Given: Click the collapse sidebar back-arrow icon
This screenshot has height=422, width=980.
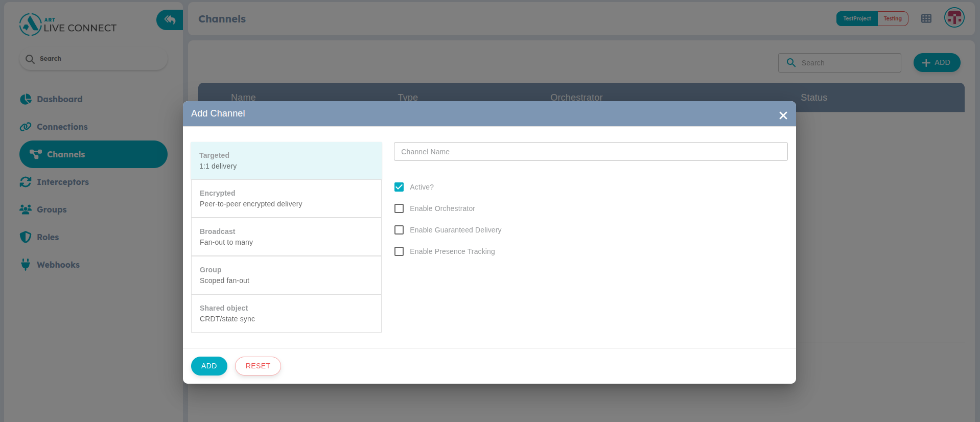Looking at the screenshot, I should [170, 20].
